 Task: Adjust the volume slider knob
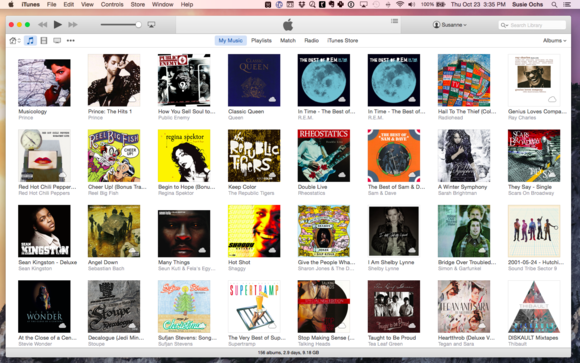(138, 25)
